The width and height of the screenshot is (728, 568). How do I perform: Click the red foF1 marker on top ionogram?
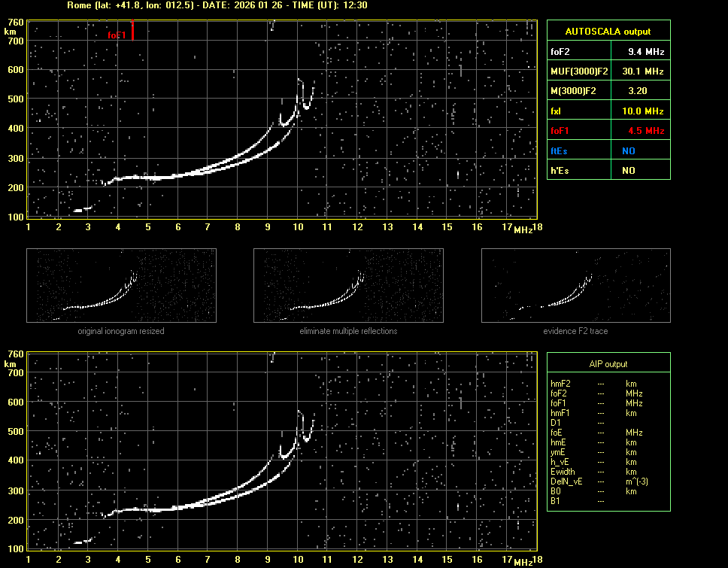point(132,32)
